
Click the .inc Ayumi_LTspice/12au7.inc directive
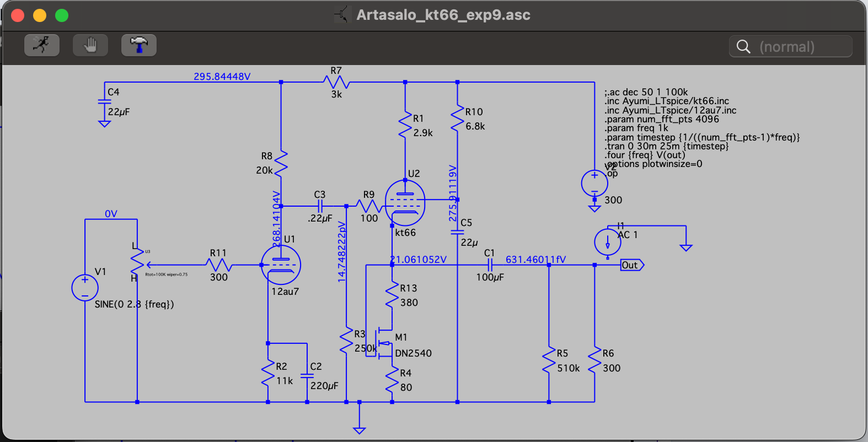671,110
